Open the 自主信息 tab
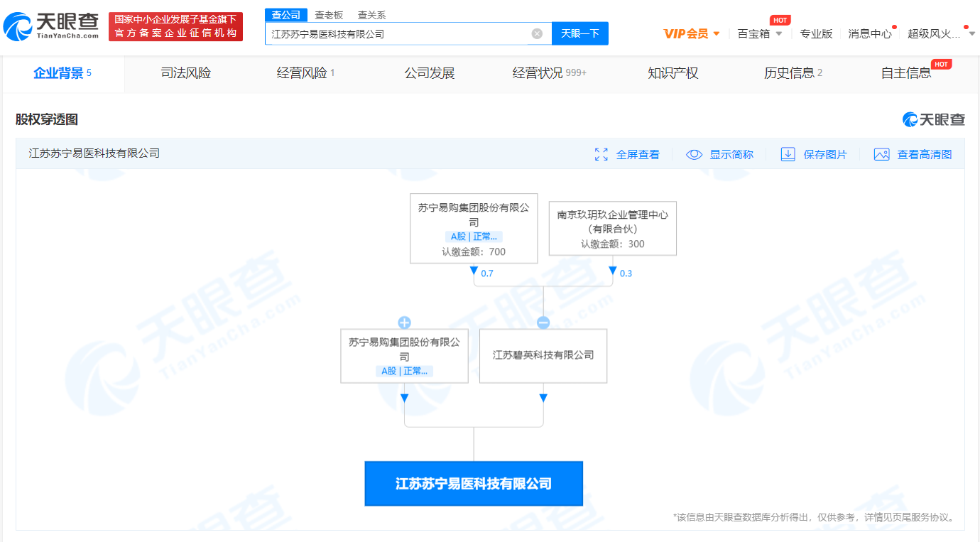Screen dimensions: 980x542 coord(906,73)
